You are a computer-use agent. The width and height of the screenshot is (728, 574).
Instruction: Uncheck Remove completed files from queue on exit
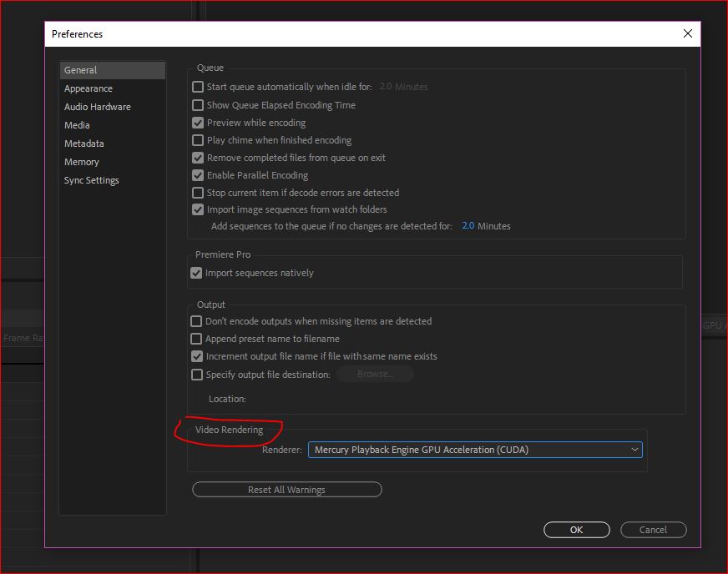point(198,158)
